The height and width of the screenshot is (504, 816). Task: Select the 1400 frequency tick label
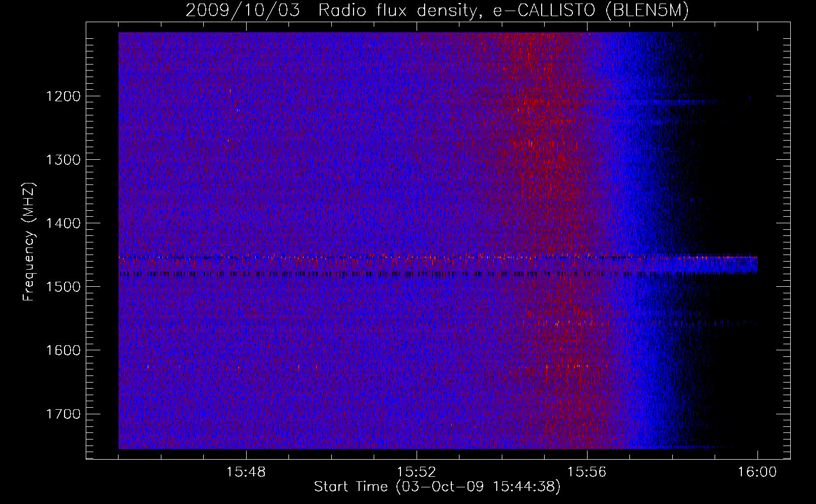tap(63, 223)
